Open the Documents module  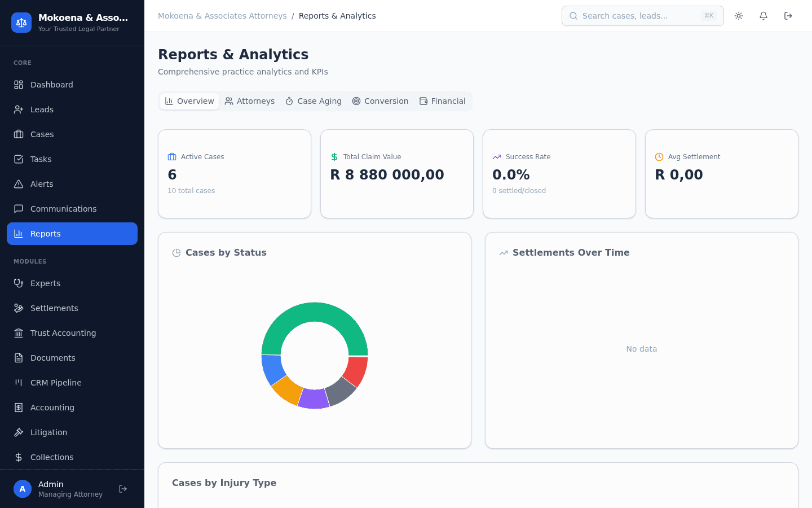(x=72, y=358)
